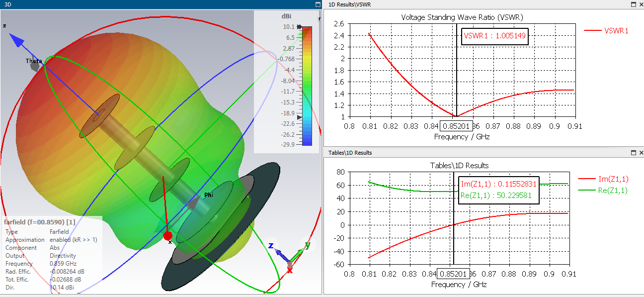Click the red x-axis origin marker
This screenshot has width=644, height=297.
click(x=168, y=235)
